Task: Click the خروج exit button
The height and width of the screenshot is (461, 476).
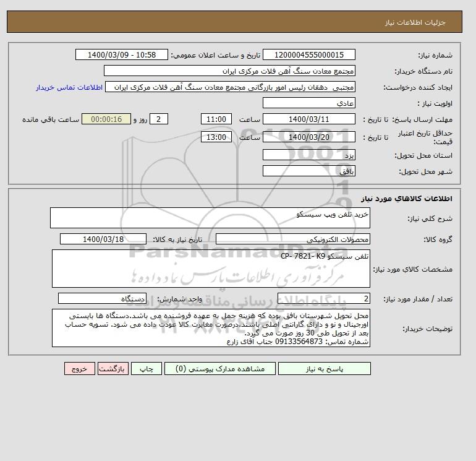Action: [x=80, y=369]
